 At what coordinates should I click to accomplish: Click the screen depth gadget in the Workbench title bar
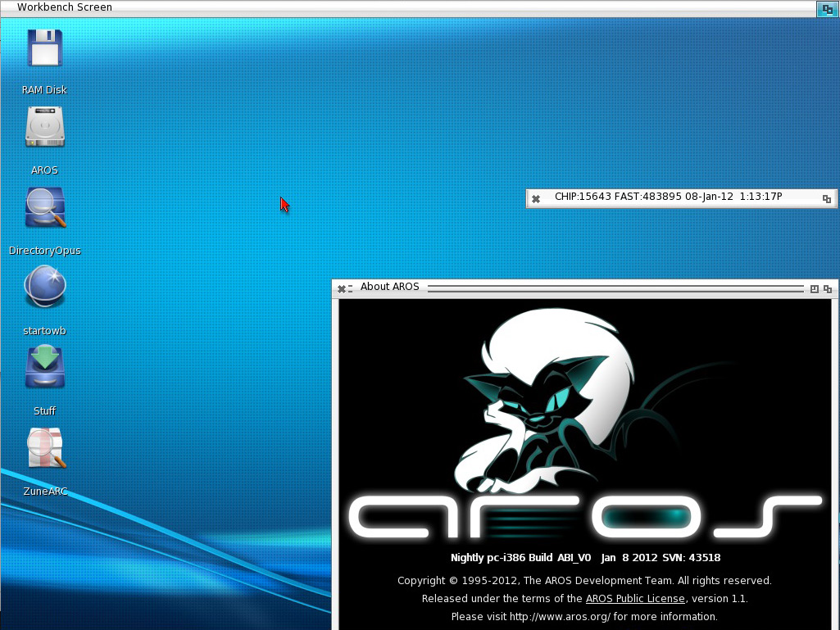pos(827,8)
